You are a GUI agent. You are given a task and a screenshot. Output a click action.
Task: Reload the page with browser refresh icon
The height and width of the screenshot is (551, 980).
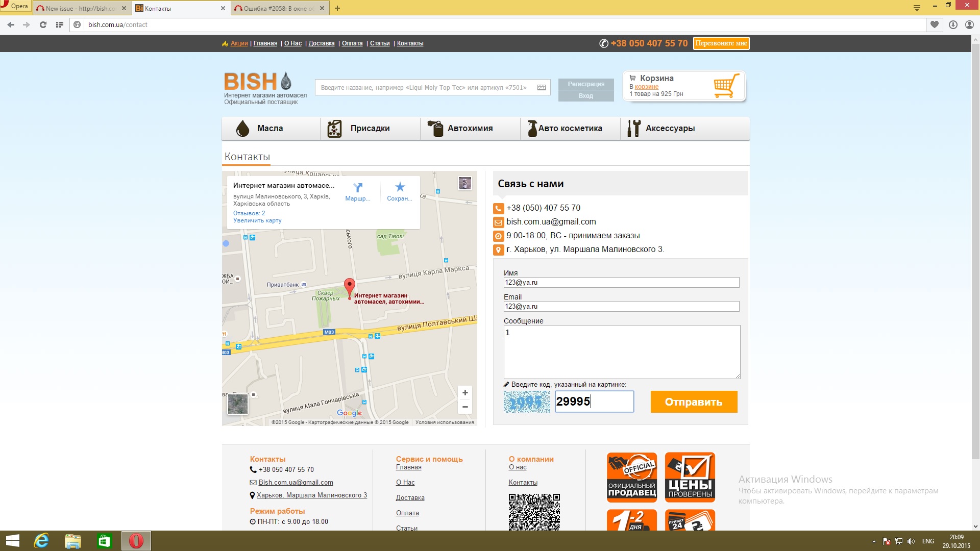point(43,24)
